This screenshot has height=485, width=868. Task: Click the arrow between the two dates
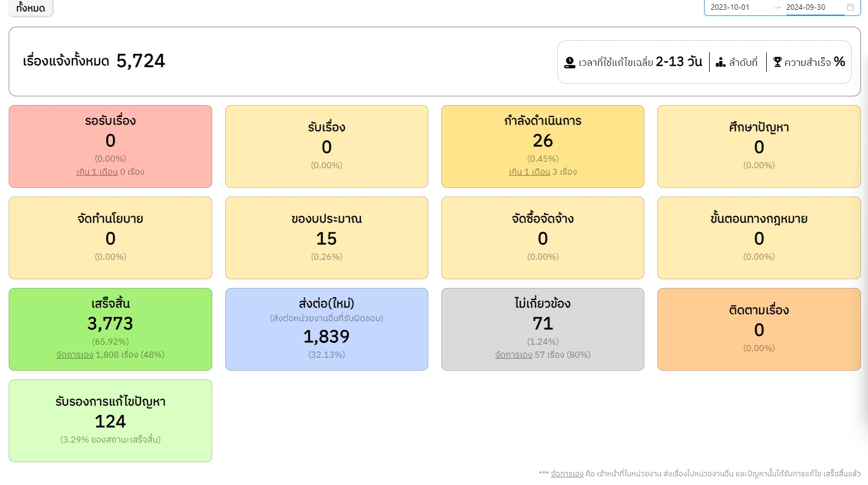[x=777, y=7]
